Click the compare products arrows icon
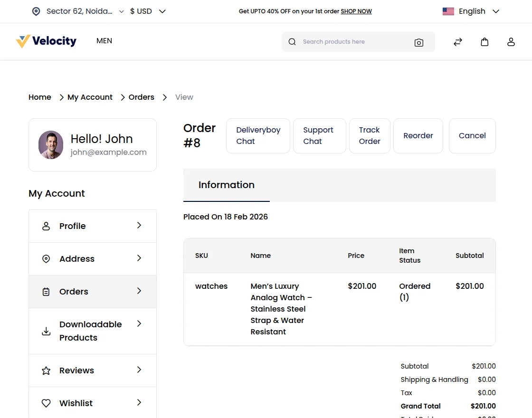 point(458,42)
